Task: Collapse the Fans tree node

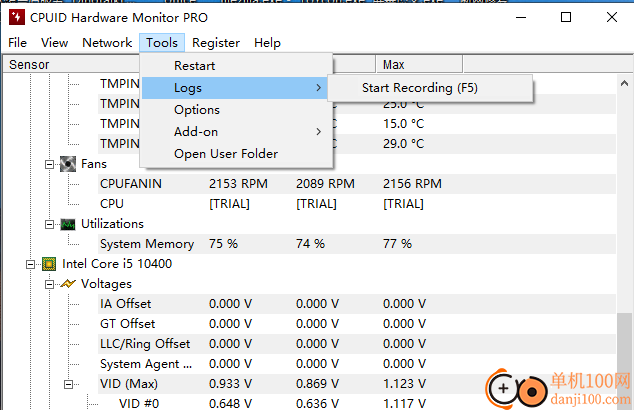Action: coord(49,164)
